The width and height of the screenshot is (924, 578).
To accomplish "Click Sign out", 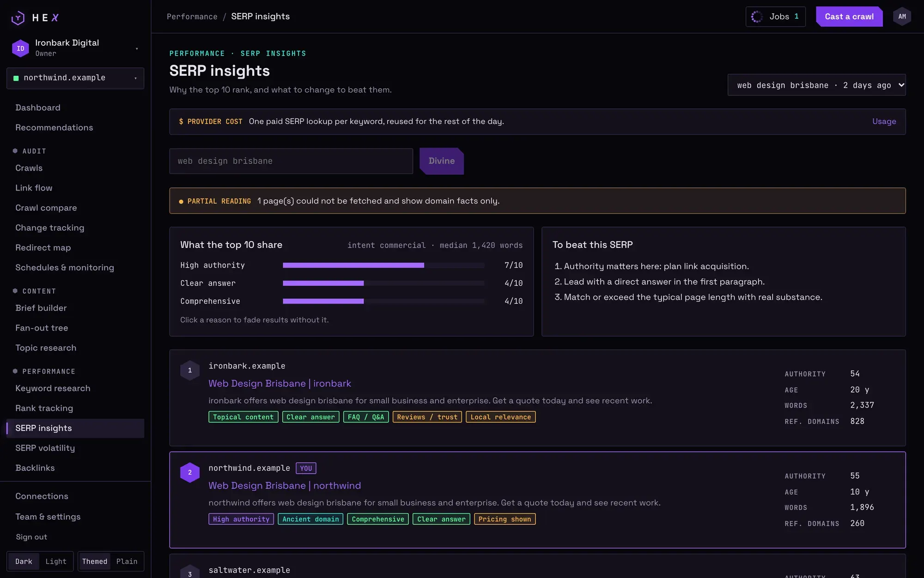I will pyautogui.click(x=31, y=537).
